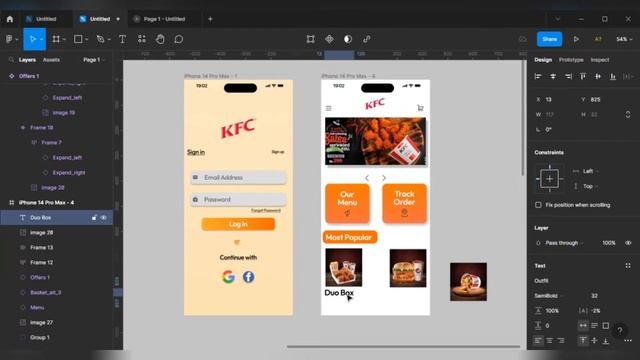Click the Most Popular label

pos(349,237)
